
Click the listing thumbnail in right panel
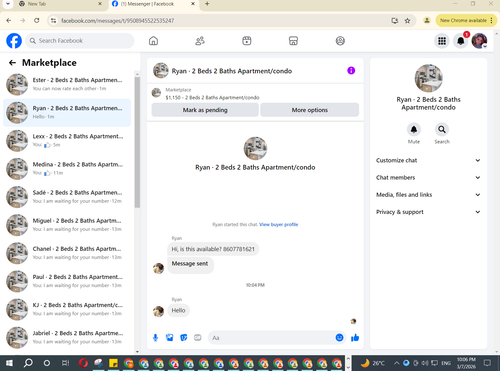coord(428,78)
